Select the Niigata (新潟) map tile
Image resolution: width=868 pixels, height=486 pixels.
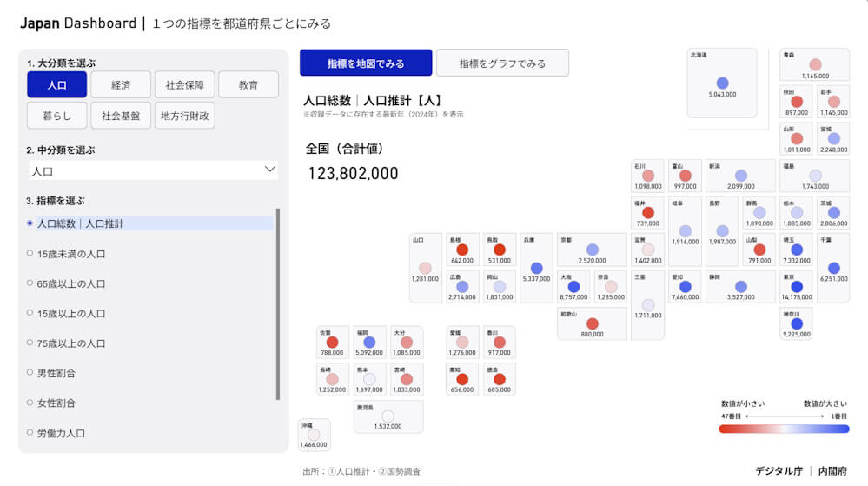740,176
